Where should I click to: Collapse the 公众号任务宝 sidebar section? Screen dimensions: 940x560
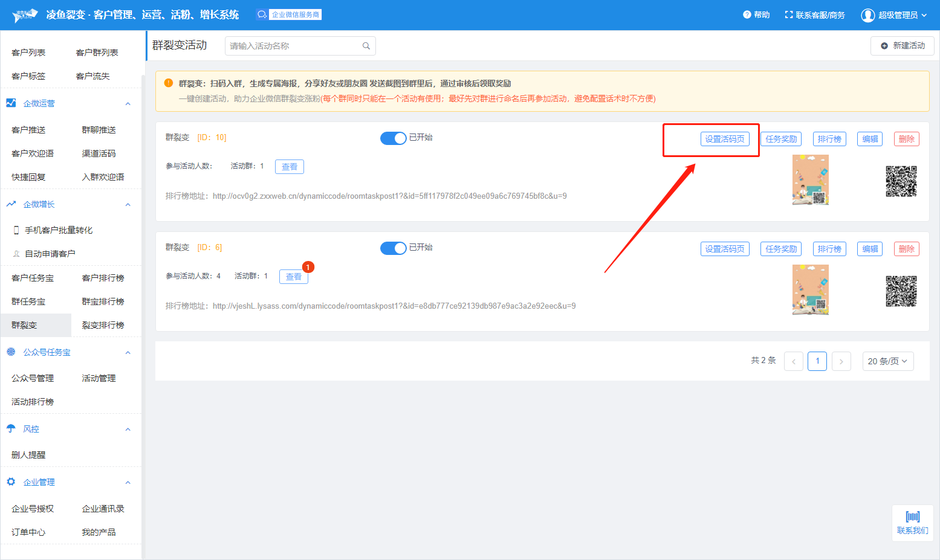tap(128, 353)
